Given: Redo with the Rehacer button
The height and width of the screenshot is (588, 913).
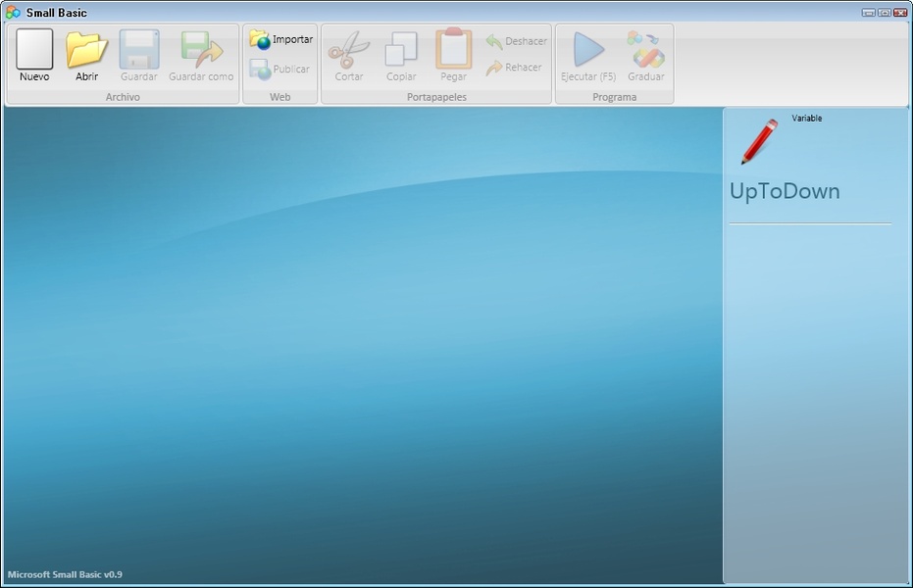Looking at the screenshot, I should coord(514,68).
